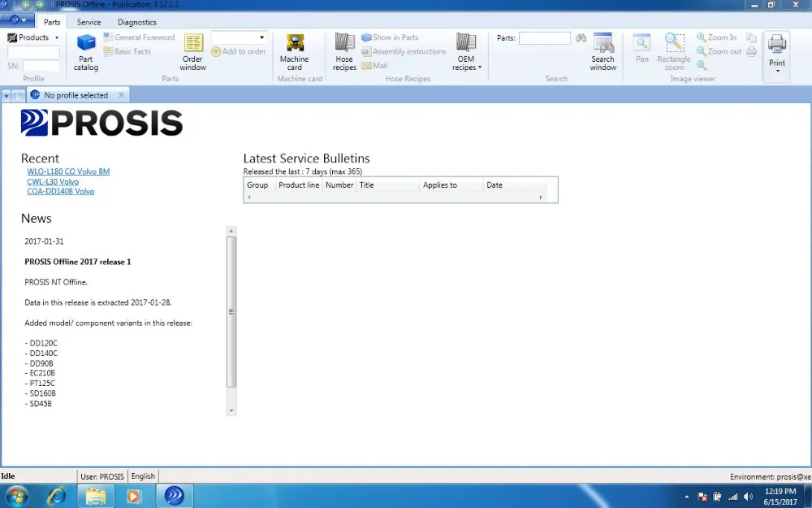The image size is (812, 508).
Task: Click General Foreword
Action: coord(140,37)
